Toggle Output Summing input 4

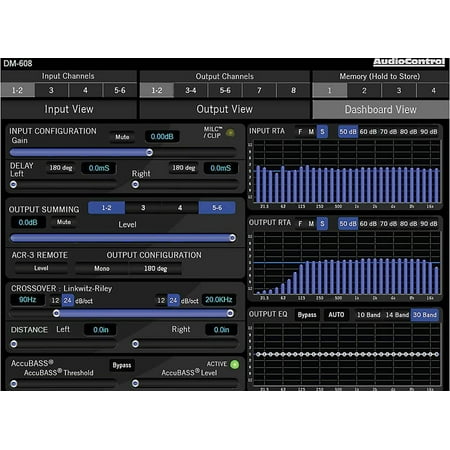pyautogui.click(x=180, y=208)
